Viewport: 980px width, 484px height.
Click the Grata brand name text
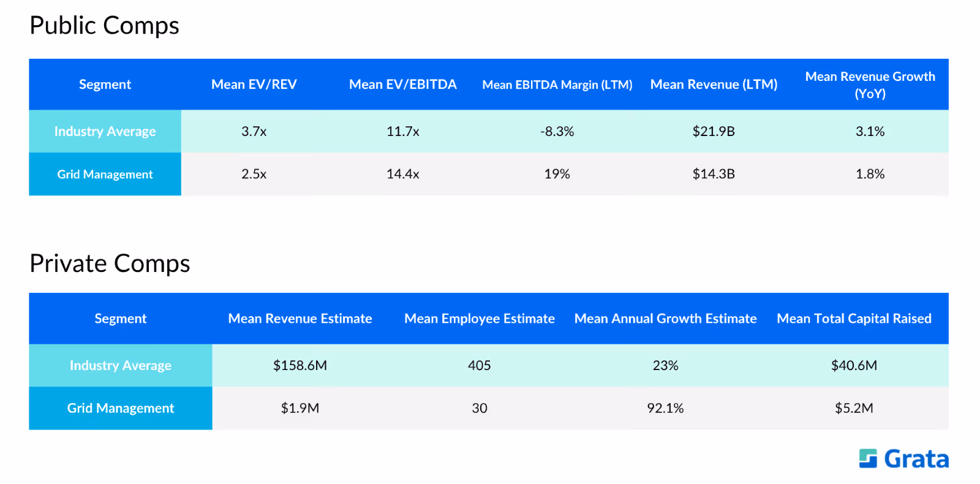coord(916,459)
